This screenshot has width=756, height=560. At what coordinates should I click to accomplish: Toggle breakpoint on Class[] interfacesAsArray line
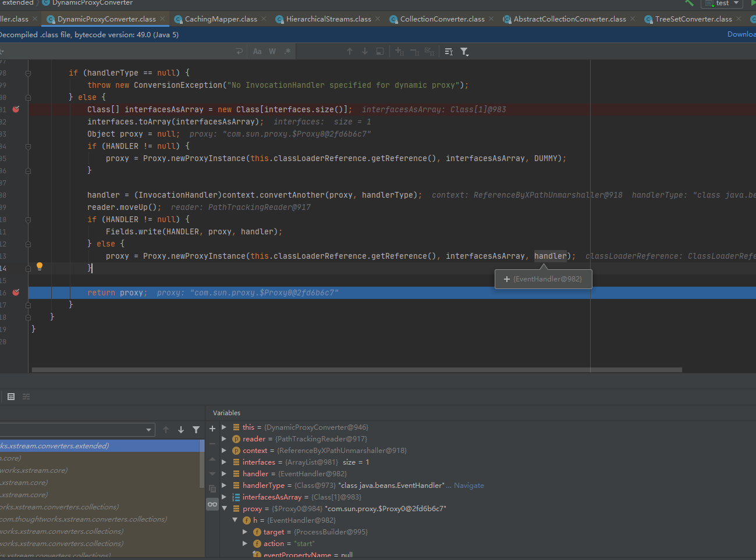(16, 109)
